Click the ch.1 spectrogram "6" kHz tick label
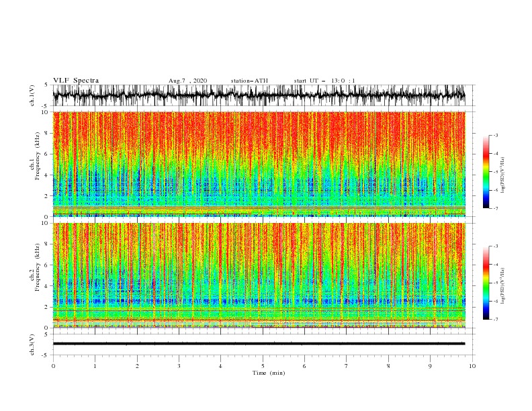532x411 pixels. point(47,154)
